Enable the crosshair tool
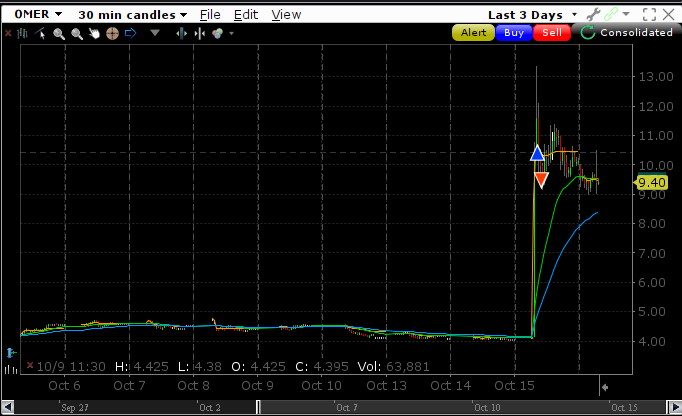This screenshot has width=682, height=416. 112,34
